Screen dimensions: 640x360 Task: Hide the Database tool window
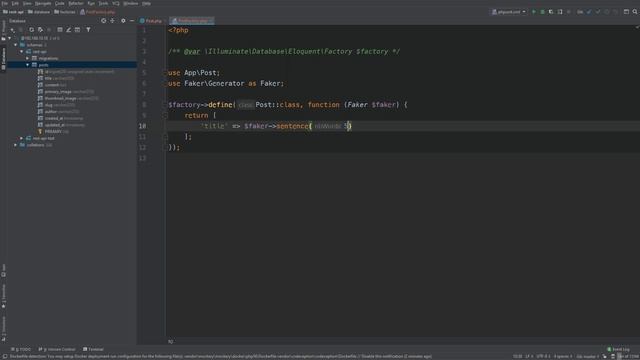pos(132,21)
